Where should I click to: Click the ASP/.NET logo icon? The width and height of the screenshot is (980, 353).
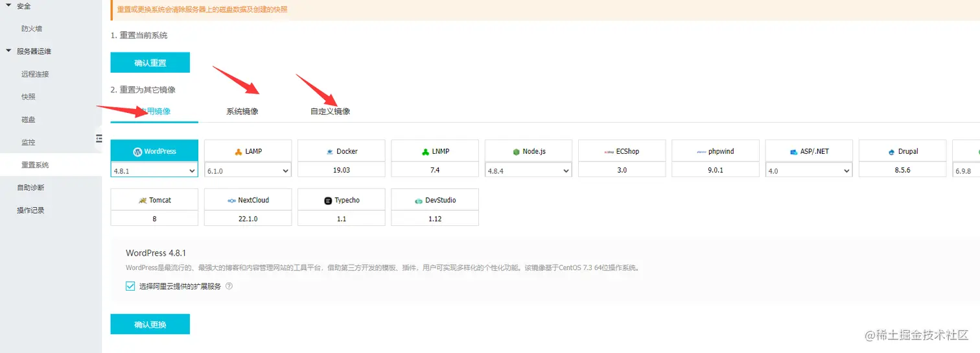pos(793,152)
